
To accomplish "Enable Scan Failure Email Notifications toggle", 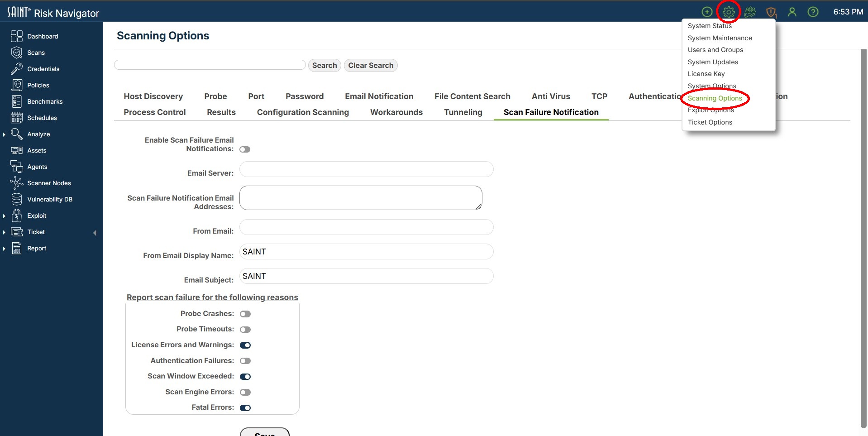I will pos(245,149).
